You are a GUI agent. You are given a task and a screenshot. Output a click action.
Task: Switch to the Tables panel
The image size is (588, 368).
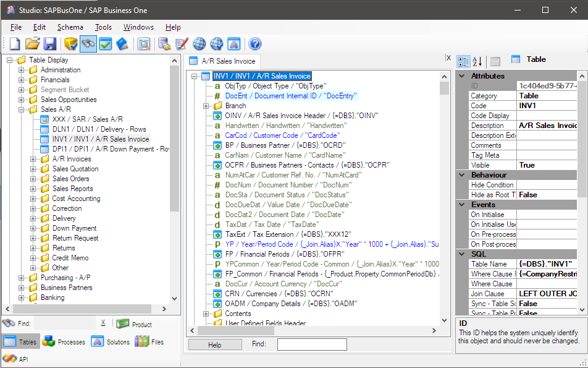coord(20,341)
